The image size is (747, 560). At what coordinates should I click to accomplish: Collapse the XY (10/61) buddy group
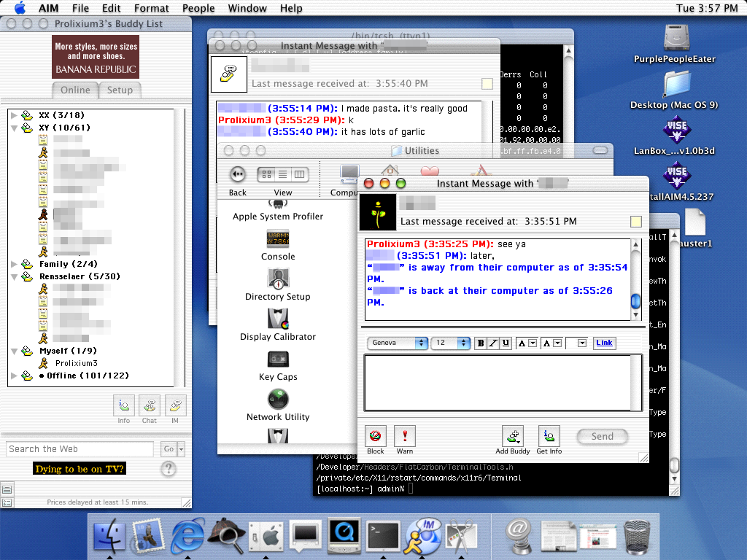click(x=15, y=128)
